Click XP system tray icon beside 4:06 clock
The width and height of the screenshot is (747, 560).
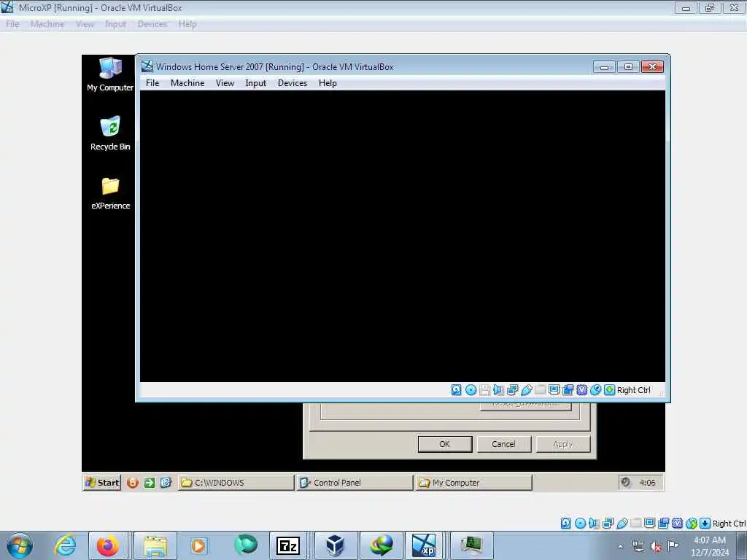coord(625,482)
